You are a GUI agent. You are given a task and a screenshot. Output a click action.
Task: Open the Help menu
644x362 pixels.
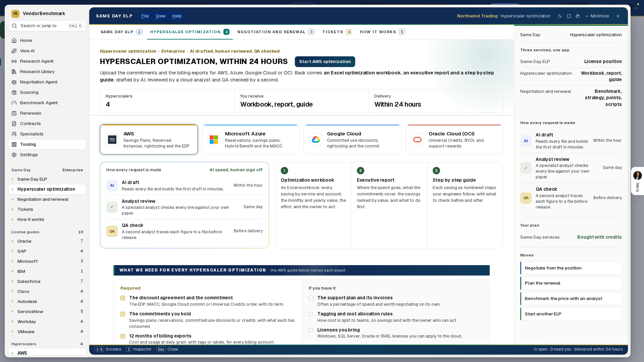click(x=177, y=16)
